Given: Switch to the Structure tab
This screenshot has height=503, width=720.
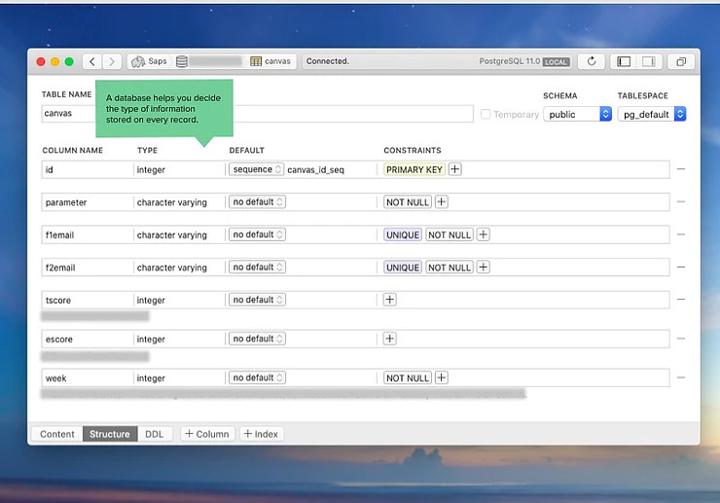Looking at the screenshot, I should point(110,434).
